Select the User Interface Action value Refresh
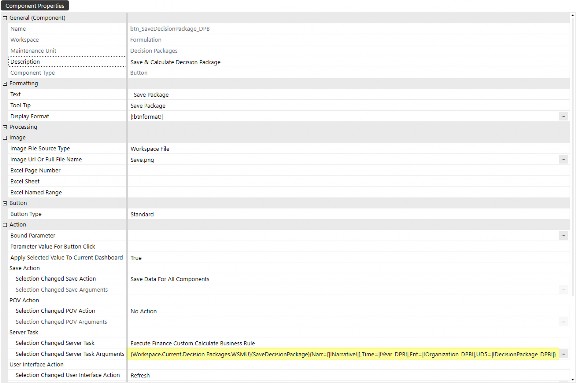The image size is (576, 383). pyautogui.click(x=140, y=375)
